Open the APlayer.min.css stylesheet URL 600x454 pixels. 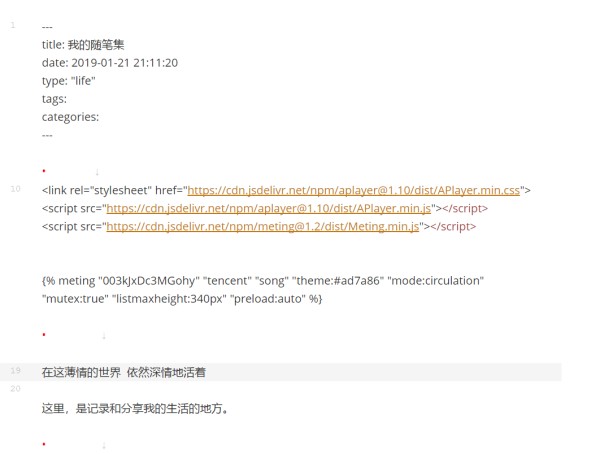coord(354,190)
